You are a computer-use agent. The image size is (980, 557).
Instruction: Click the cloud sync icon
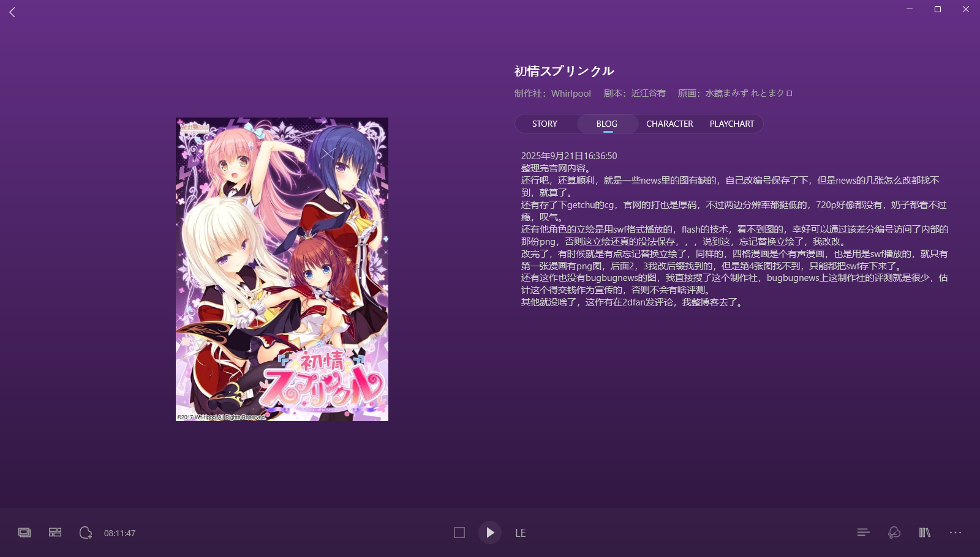tap(894, 533)
